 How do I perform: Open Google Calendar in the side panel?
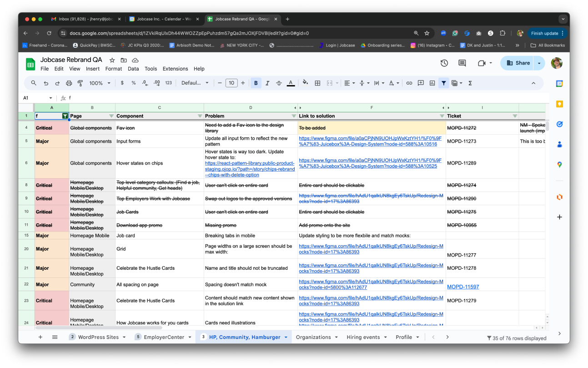[559, 84]
